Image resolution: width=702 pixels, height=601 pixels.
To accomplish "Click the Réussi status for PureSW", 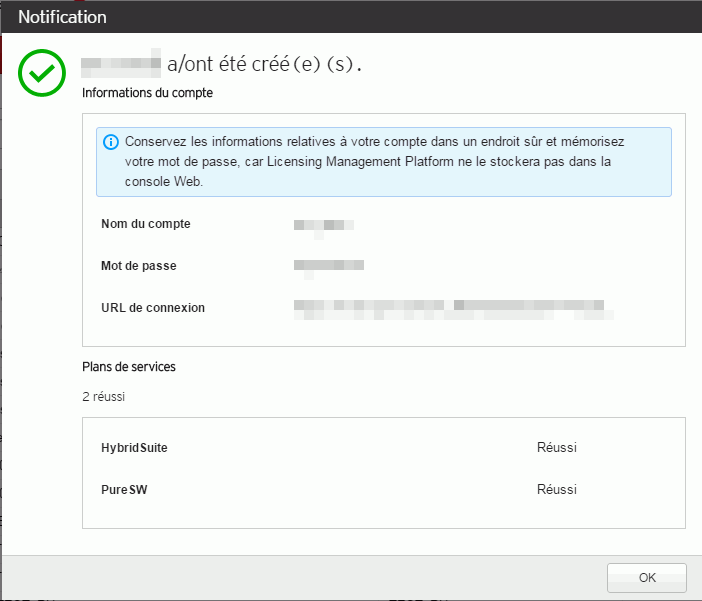I will pyautogui.click(x=557, y=490).
